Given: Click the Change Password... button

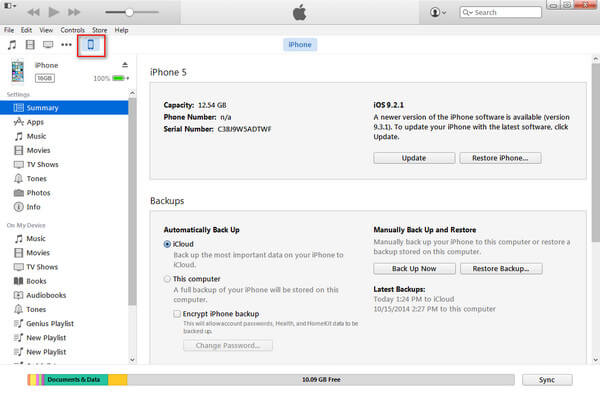Looking at the screenshot, I should pyautogui.click(x=228, y=346).
